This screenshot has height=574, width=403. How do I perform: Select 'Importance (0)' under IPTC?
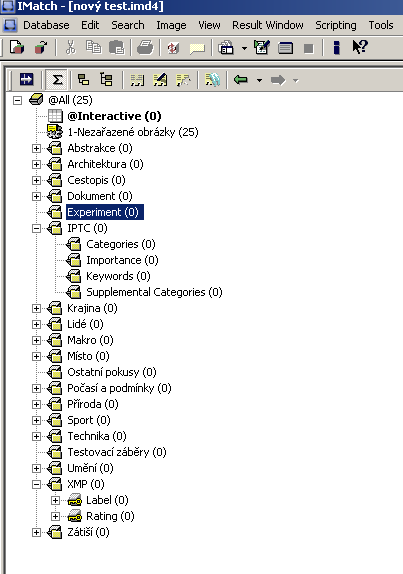point(122,260)
